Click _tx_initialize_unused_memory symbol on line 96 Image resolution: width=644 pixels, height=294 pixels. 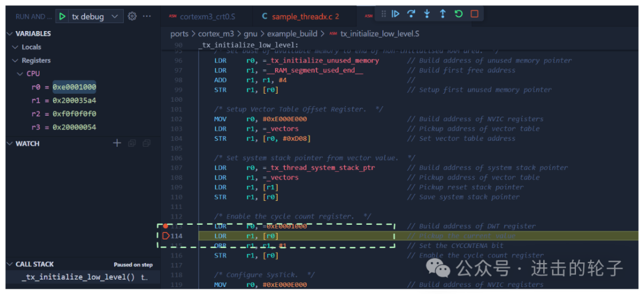323,60
